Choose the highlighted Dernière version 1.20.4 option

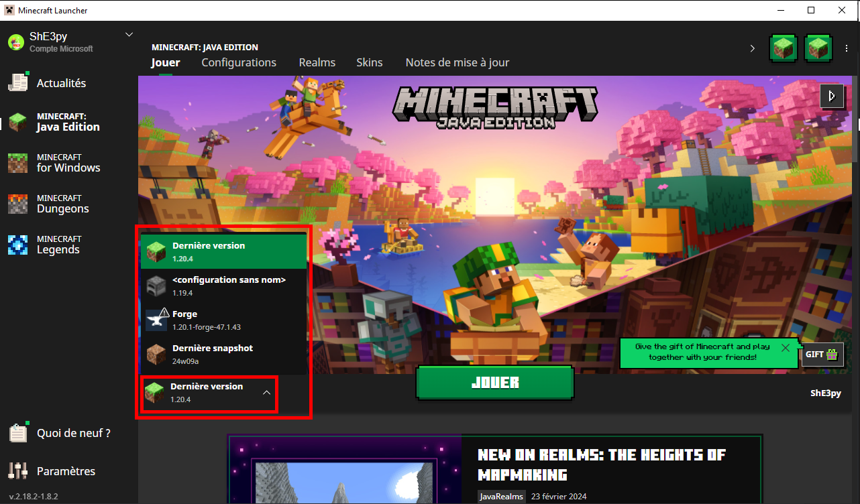[223, 251]
